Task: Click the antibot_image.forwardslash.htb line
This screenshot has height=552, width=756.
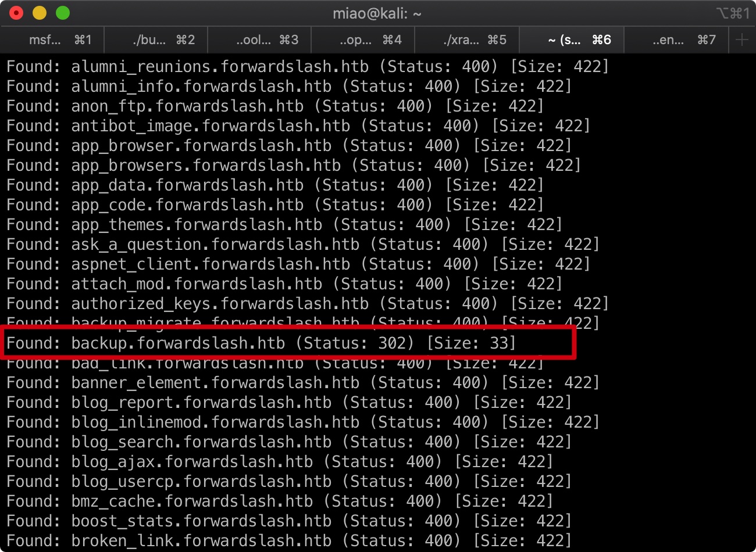Action: [x=298, y=126]
